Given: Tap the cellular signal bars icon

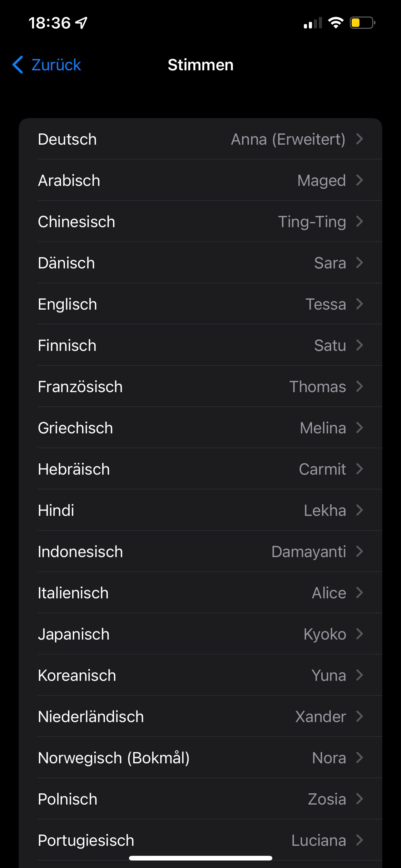Looking at the screenshot, I should [x=312, y=23].
